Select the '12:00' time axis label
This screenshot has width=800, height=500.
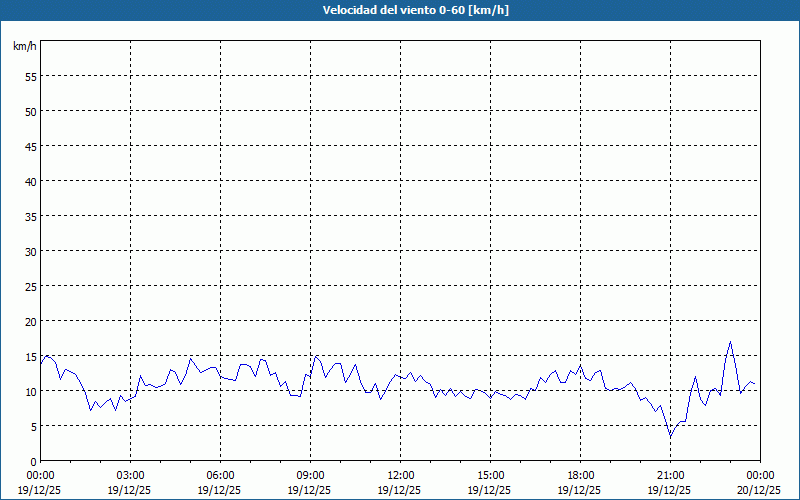[401, 476]
